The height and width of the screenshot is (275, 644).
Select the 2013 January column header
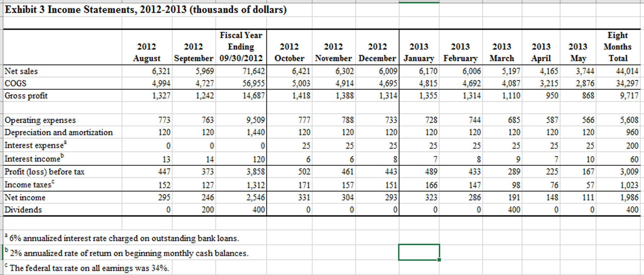pos(419,53)
